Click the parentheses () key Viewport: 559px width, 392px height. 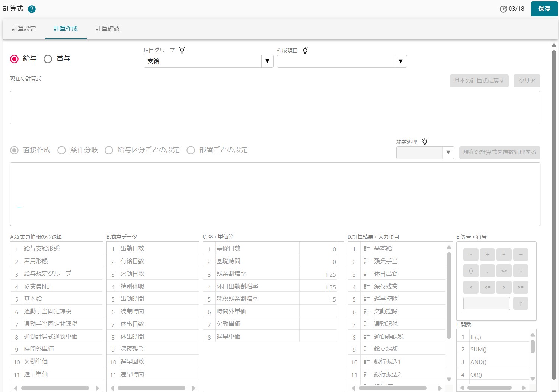(471, 271)
